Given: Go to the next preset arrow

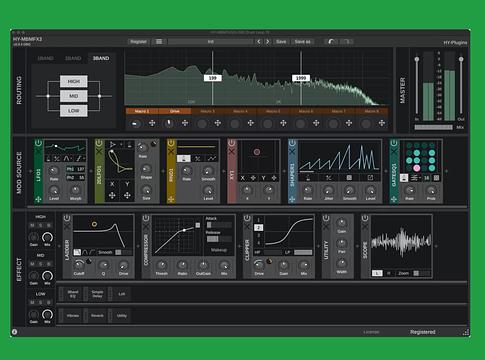Looking at the screenshot, I should point(268,41).
